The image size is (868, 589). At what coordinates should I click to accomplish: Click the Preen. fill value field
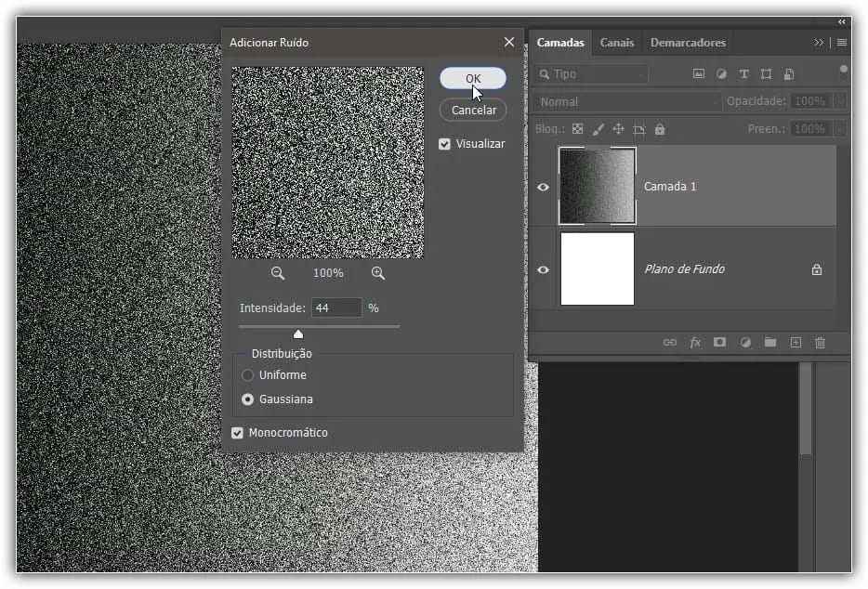point(811,129)
